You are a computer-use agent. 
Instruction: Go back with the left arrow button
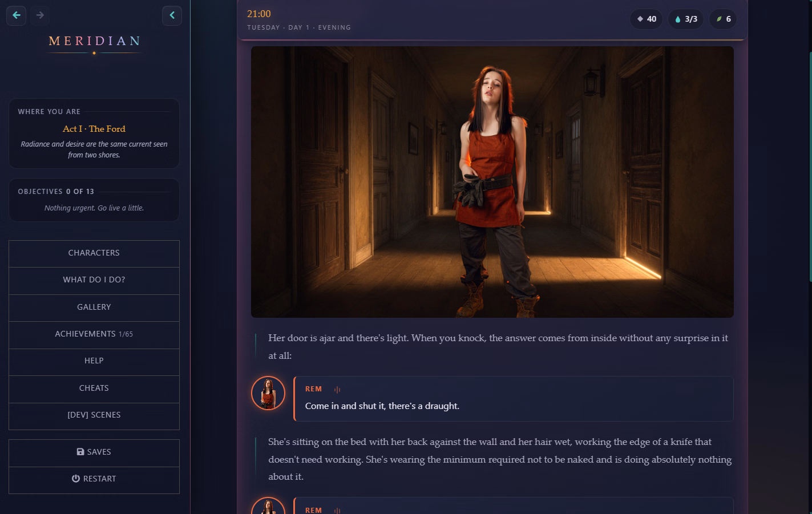(x=16, y=15)
